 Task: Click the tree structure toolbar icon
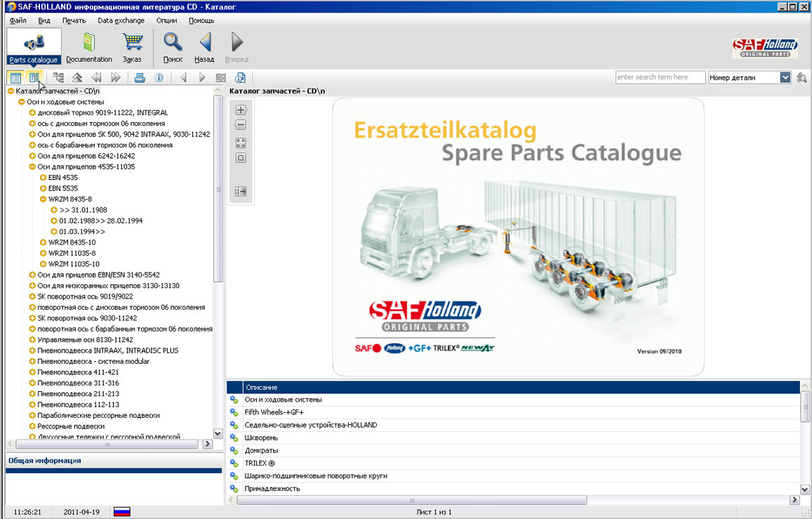58,78
